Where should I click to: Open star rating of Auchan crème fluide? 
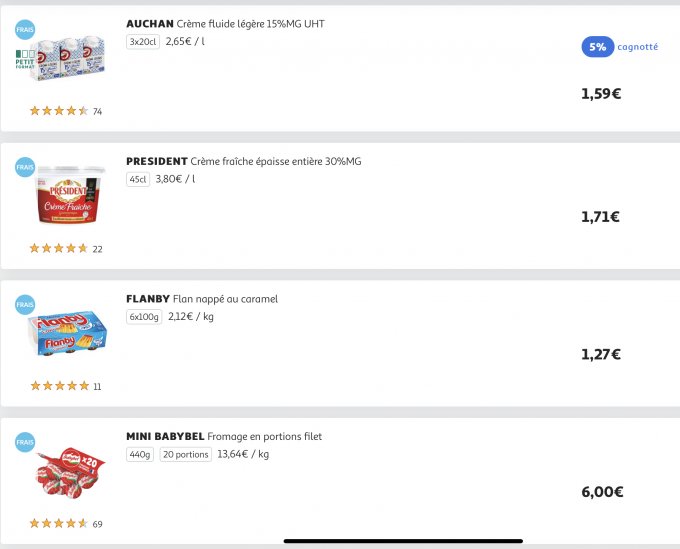click(x=59, y=111)
